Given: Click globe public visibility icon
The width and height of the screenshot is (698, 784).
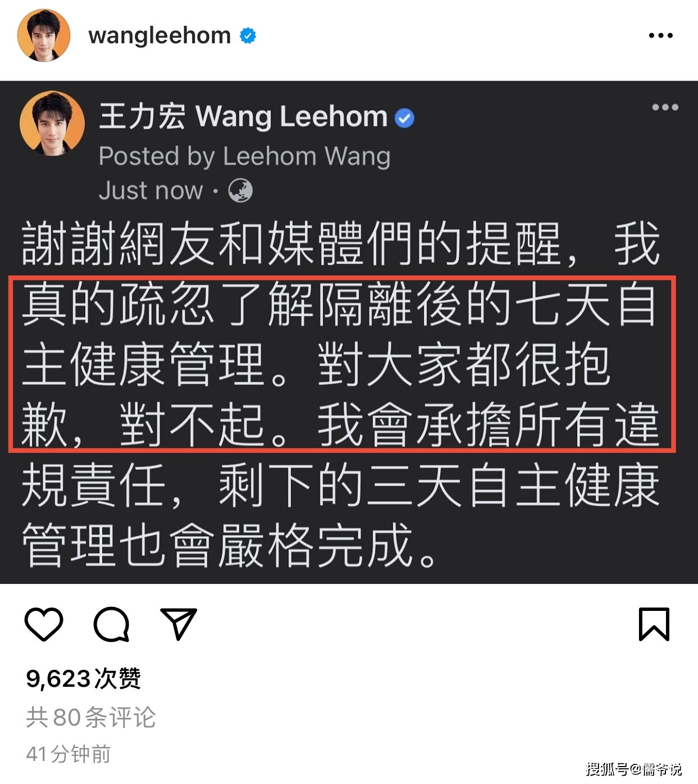Looking at the screenshot, I should (240, 191).
